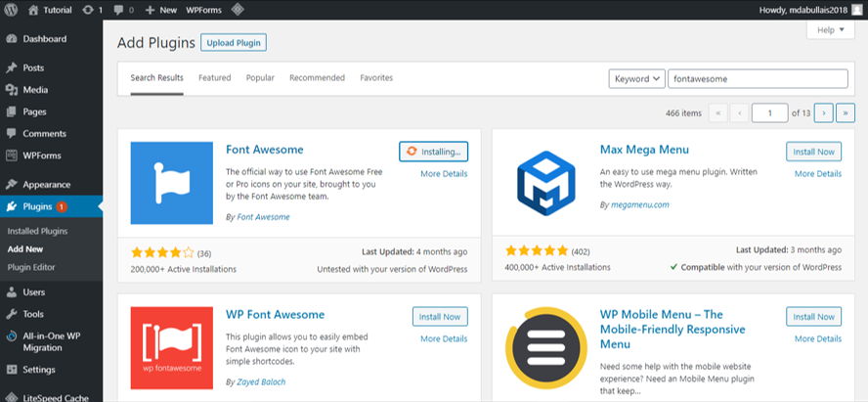This screenshot has width=868, height=402.
Task: Click the Max Mega Menu star rating
Action: (537, 250)
